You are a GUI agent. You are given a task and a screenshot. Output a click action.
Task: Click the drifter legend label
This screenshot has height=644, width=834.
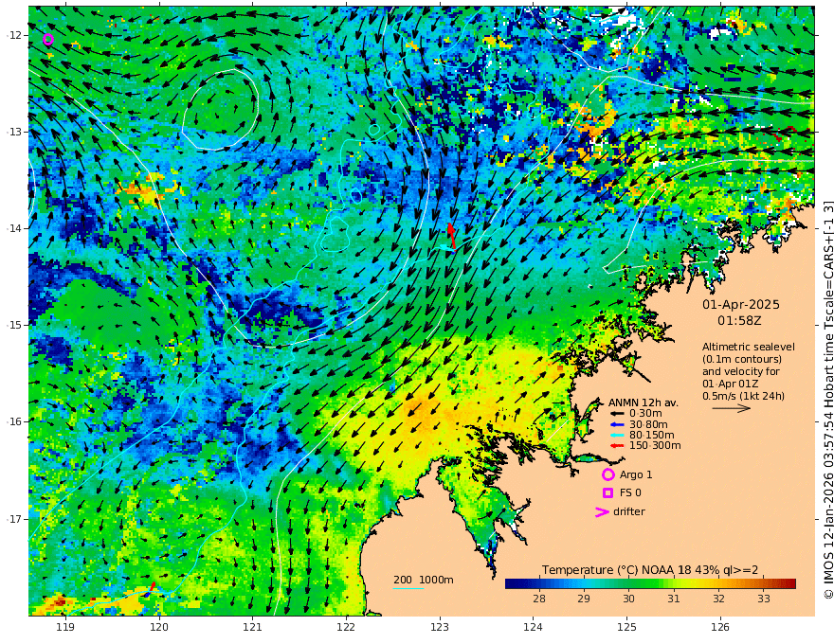629,511
